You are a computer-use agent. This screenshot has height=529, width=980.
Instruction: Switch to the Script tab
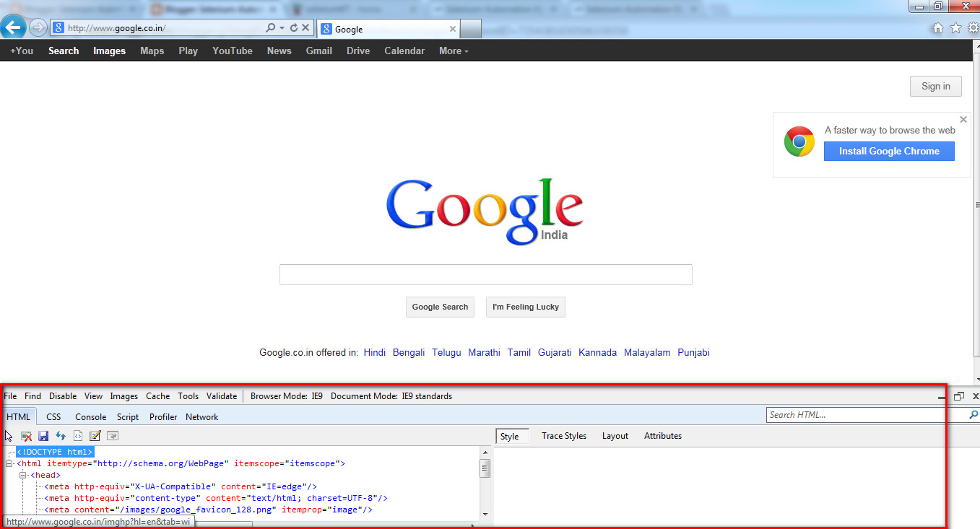[x=128, y=417]
